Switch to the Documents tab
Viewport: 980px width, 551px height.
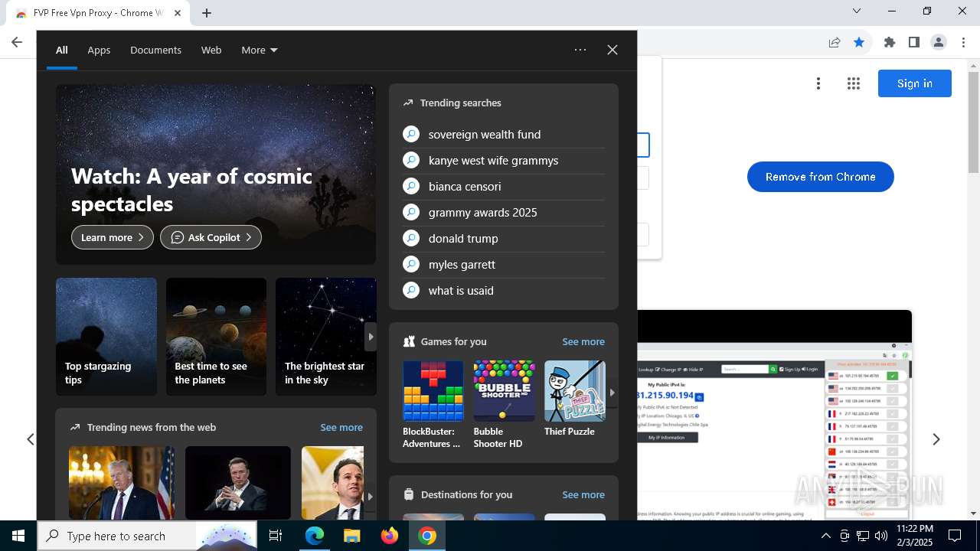pyautogui.click(x=155, y=50)
